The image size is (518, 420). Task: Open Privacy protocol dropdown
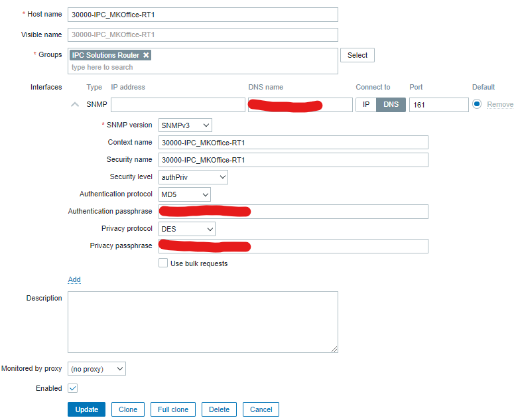click(187, 229)
